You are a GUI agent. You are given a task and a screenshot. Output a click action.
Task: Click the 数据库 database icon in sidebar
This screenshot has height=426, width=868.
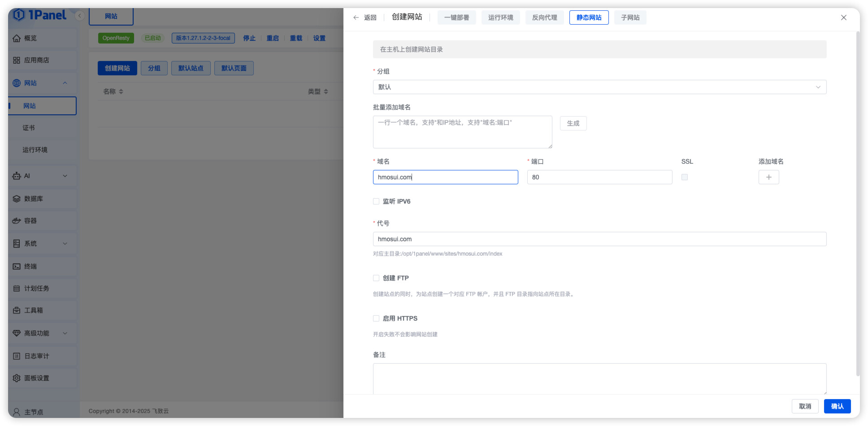(x=17, y=199)
